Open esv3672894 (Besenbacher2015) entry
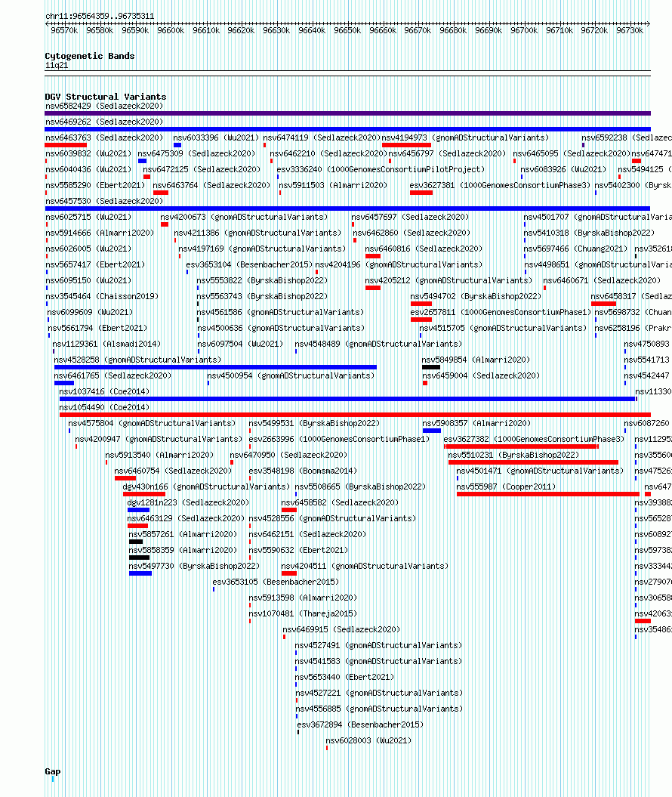The image size is (672, 797). point(360,724)
